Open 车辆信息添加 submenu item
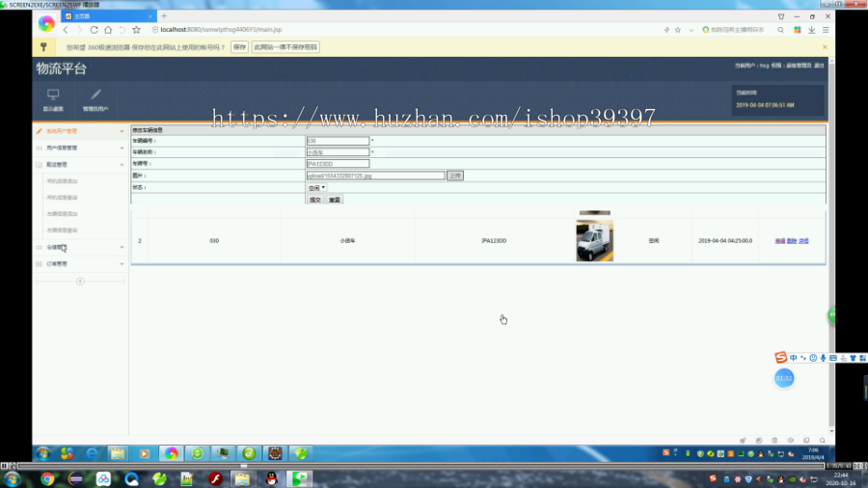The image size is (868, 488). click(62, 213)
